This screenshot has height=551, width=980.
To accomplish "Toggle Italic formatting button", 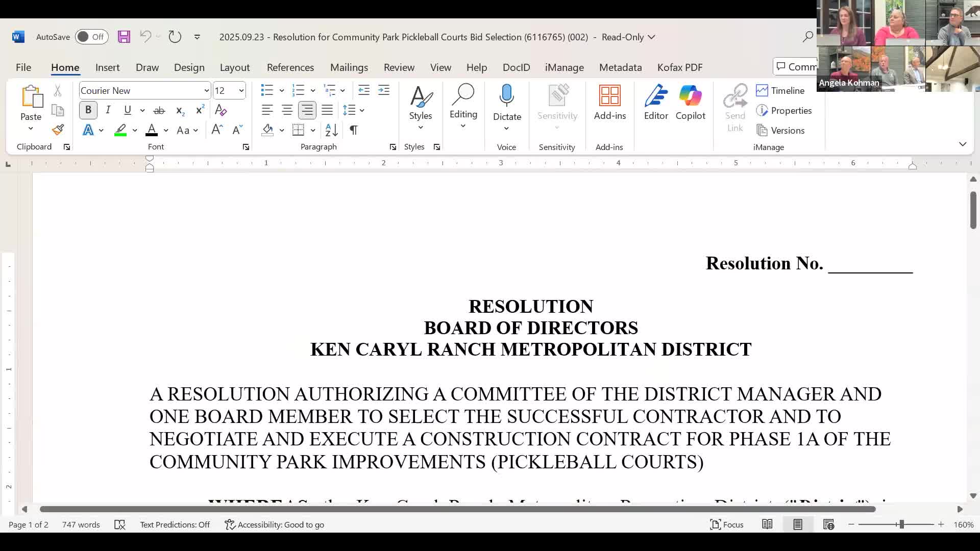I will pos(108,110).
